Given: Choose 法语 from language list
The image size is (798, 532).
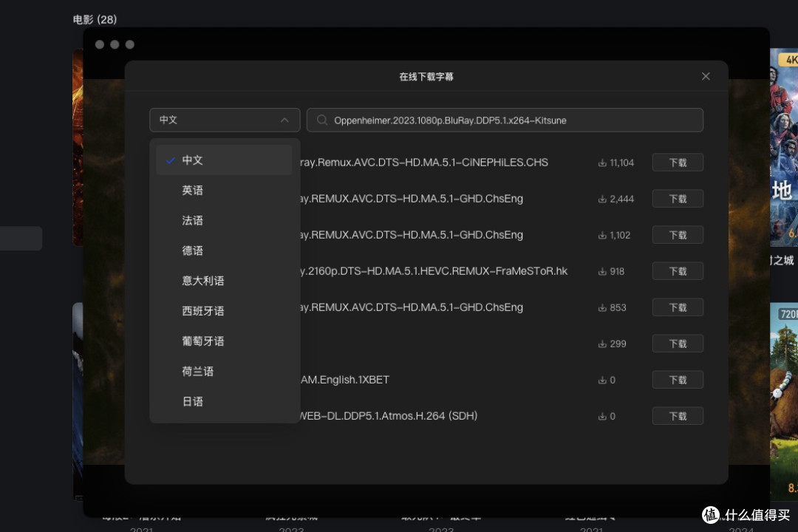Looking at the screenshot, I should pyautogui.click(x=224, y=220).
